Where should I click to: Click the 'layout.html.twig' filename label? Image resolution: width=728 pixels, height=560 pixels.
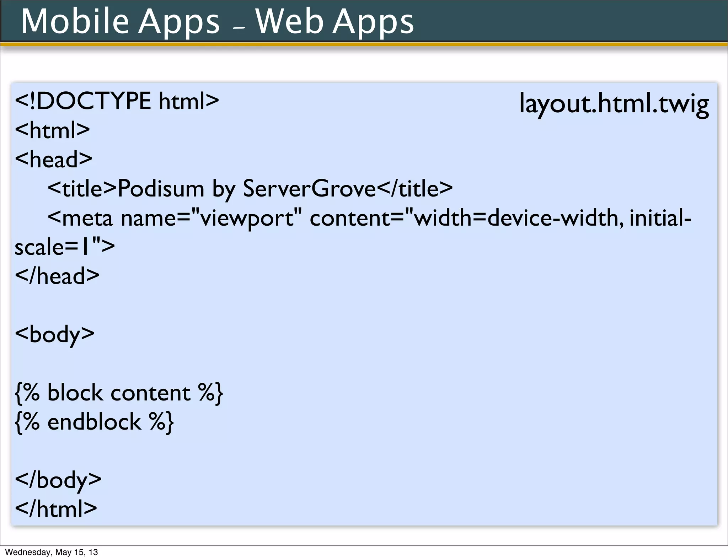(614, 103)
